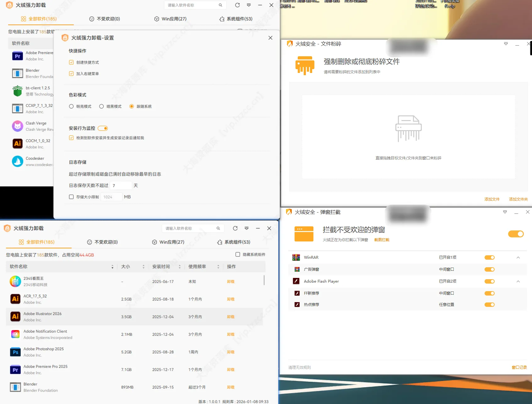Disable the 安装行为监控 toggle

[103, 128]
